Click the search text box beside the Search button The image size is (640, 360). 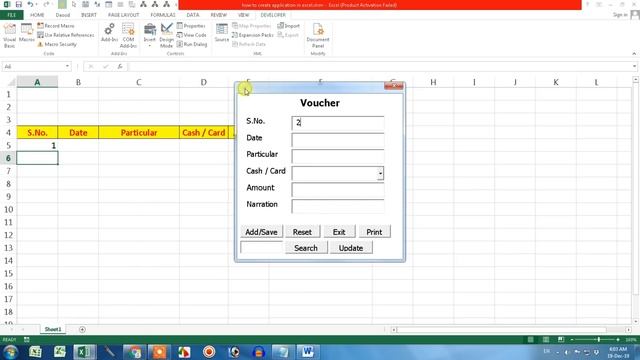pyautogui.click(x=261, y=247)
